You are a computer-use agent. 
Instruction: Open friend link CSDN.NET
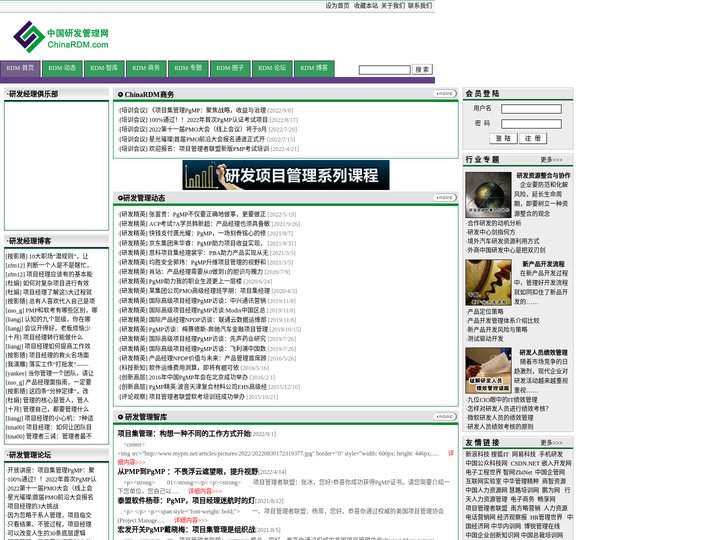pyautogui.click(x=525, y=463)
